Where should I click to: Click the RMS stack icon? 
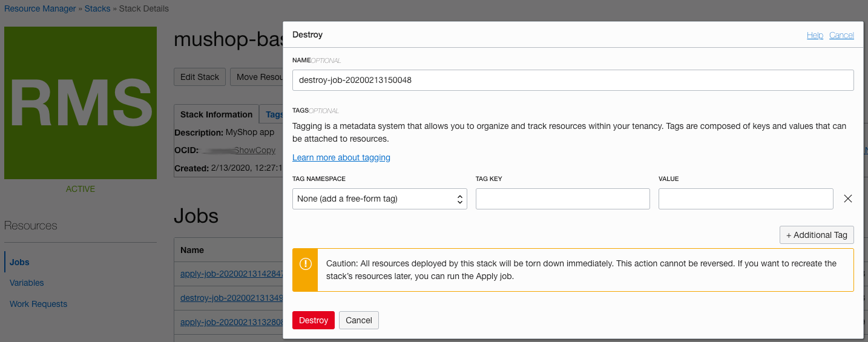81,103
